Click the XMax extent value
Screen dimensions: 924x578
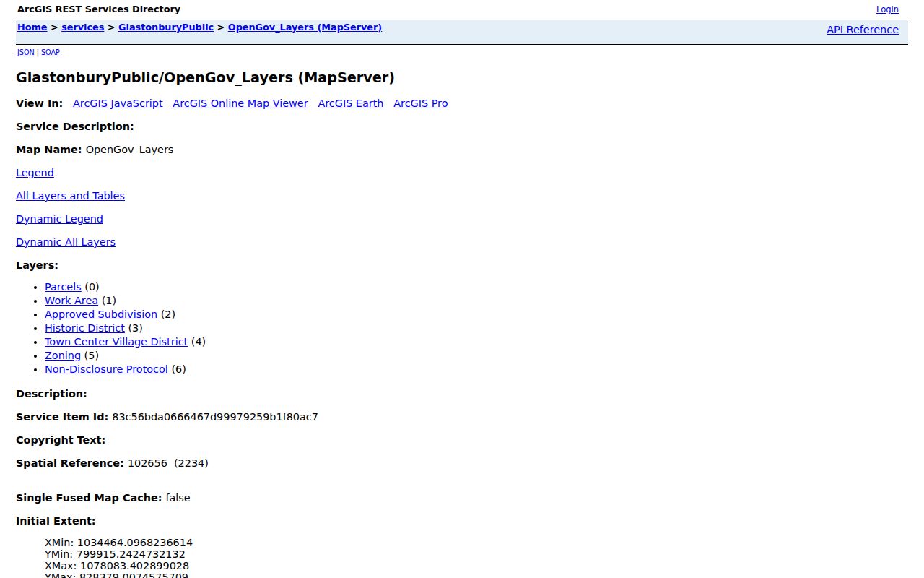(x=134, y=566)
